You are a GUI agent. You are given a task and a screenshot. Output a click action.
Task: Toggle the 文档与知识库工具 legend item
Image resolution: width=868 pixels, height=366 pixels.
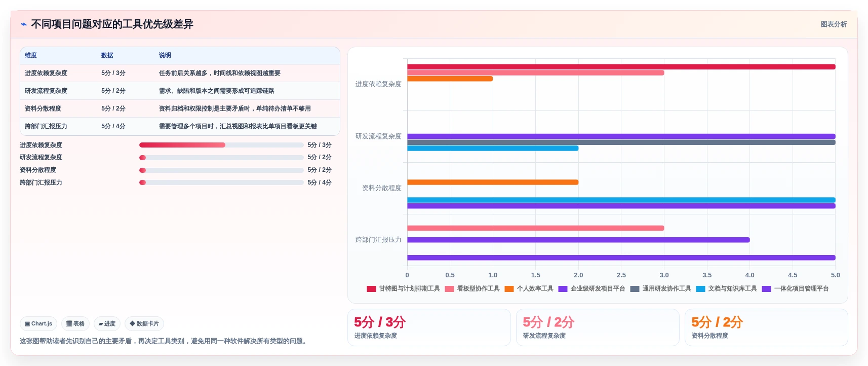(726, 289)
